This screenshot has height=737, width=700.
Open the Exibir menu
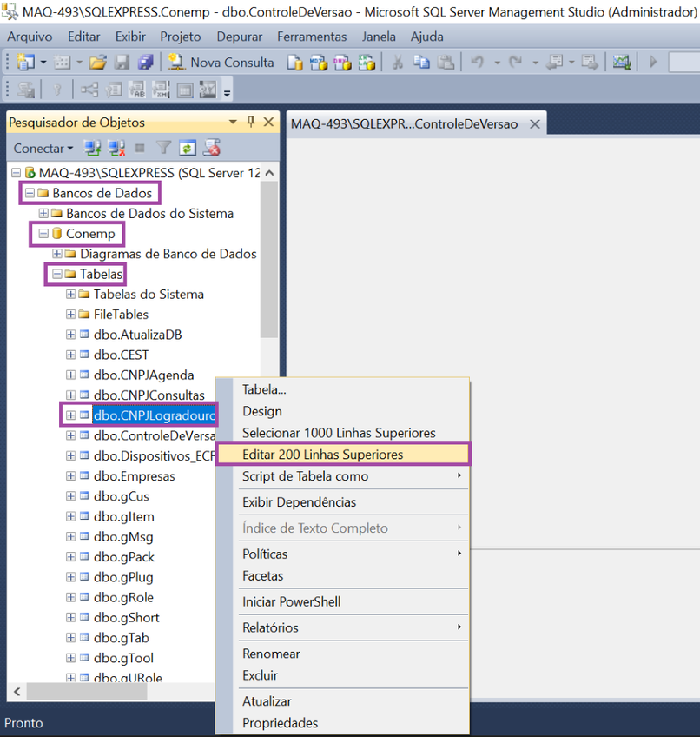[130, 37]
